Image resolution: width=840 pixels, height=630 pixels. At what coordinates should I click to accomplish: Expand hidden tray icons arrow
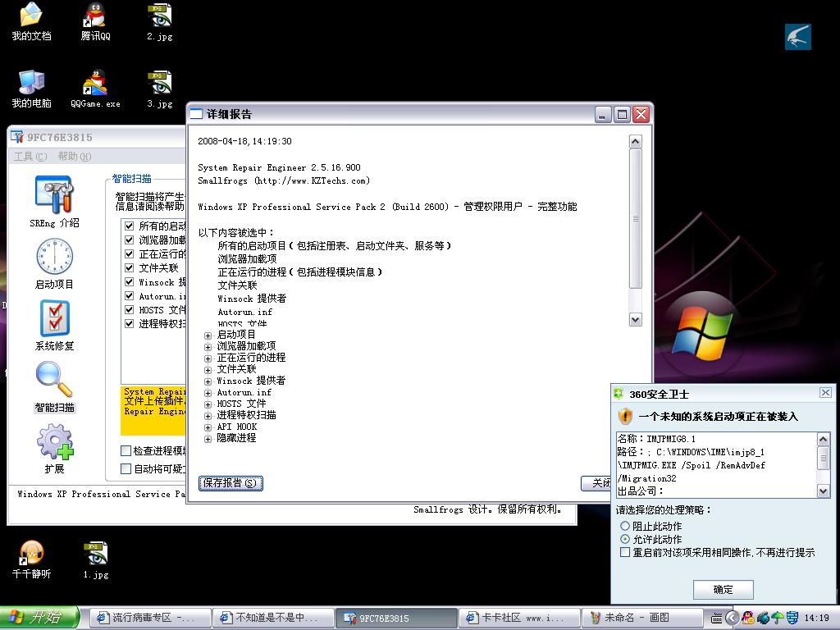[732, 618]
